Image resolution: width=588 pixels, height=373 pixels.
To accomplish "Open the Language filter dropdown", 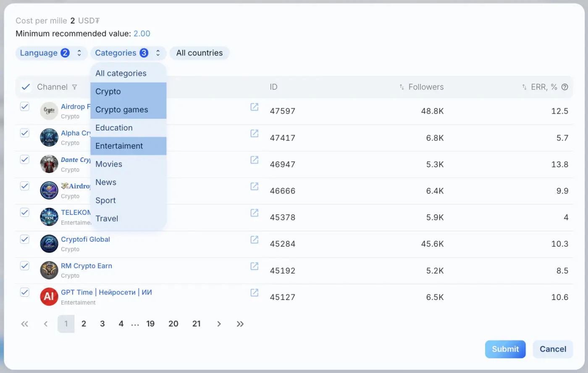I will point(51,53).
